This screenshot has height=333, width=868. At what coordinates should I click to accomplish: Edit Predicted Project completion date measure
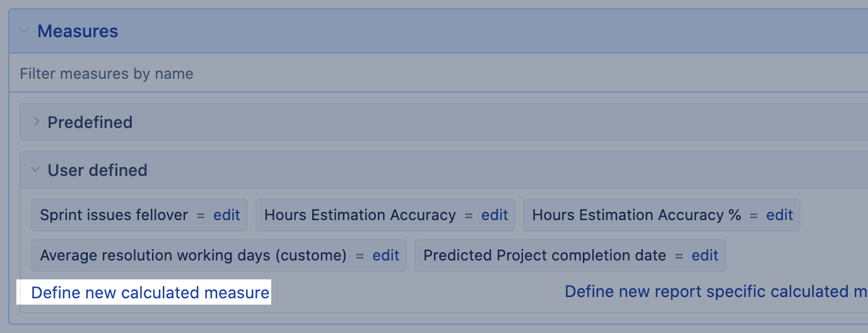pos(705,255)
